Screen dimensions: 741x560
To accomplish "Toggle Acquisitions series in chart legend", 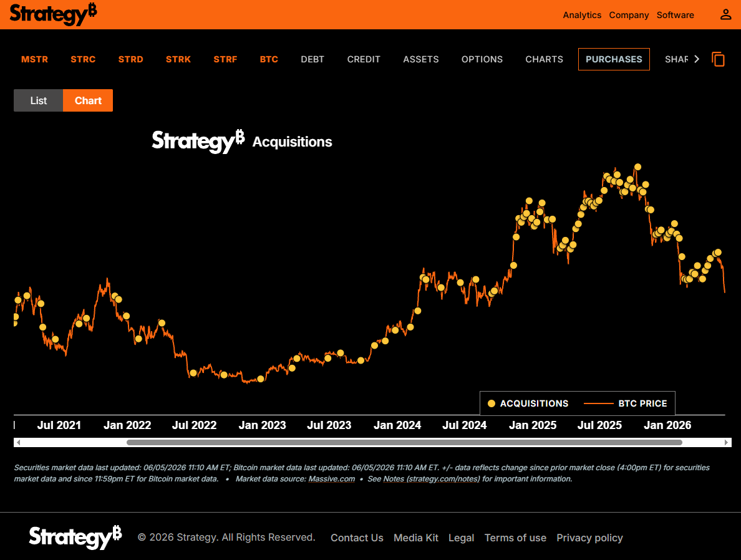I will click(528, 403).
